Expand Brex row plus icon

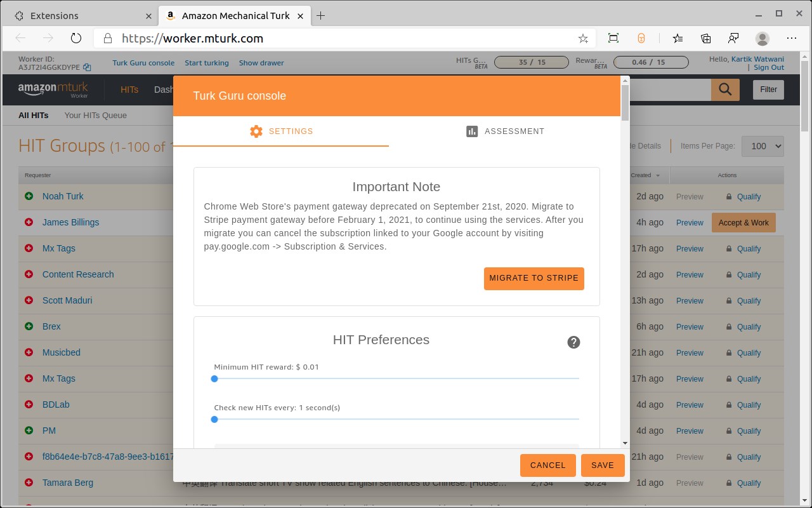coord(29,326)
